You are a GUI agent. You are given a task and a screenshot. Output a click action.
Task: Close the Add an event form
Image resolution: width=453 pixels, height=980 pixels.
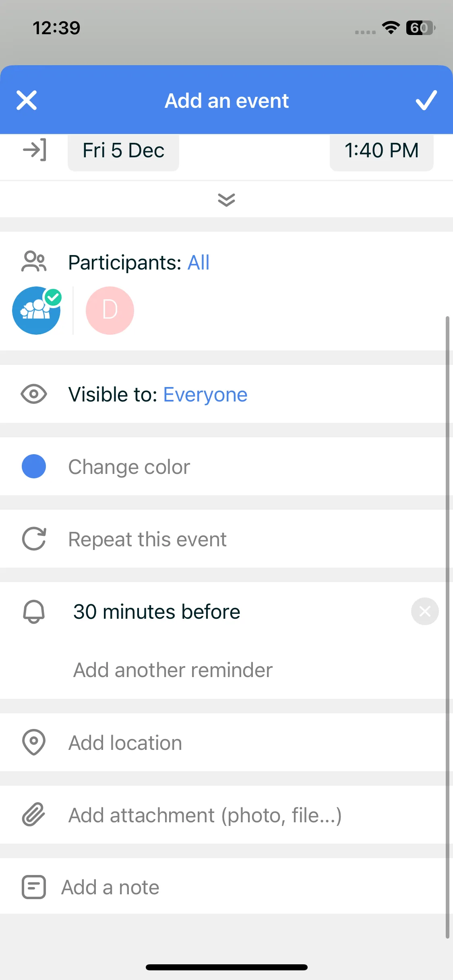(27, 100)
